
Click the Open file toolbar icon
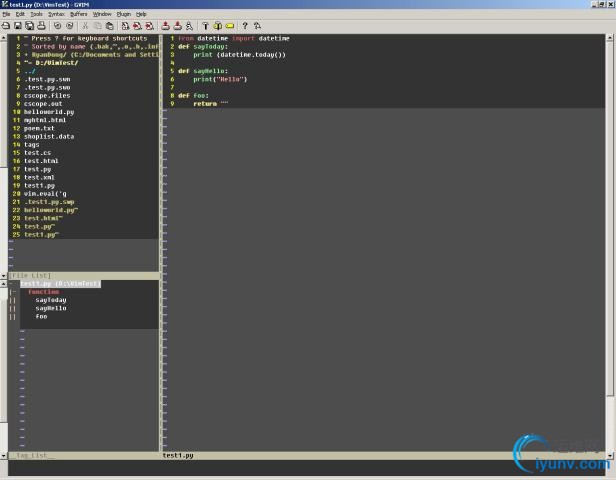6,25
